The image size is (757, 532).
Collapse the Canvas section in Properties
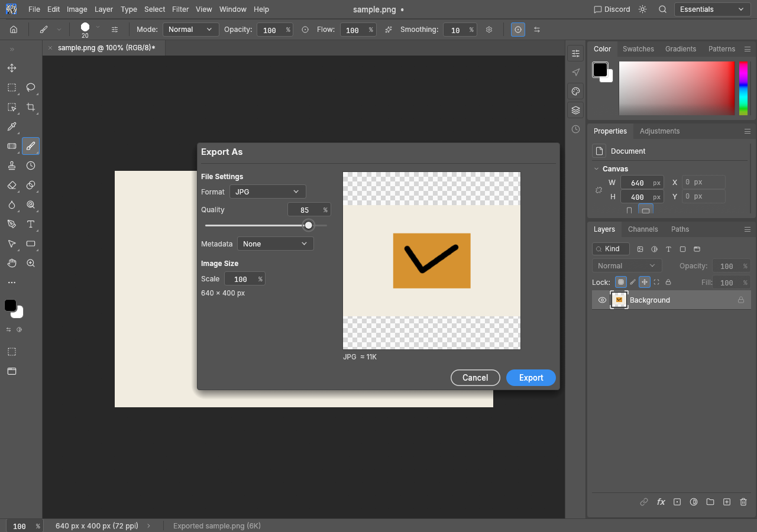596,169
